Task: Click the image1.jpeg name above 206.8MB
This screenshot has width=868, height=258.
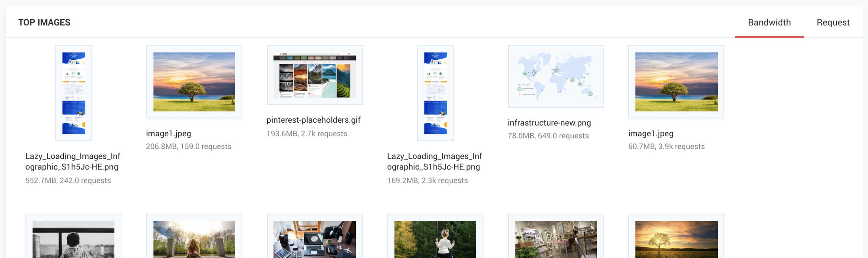Action: pyautogui.click(x=168, y=134)
